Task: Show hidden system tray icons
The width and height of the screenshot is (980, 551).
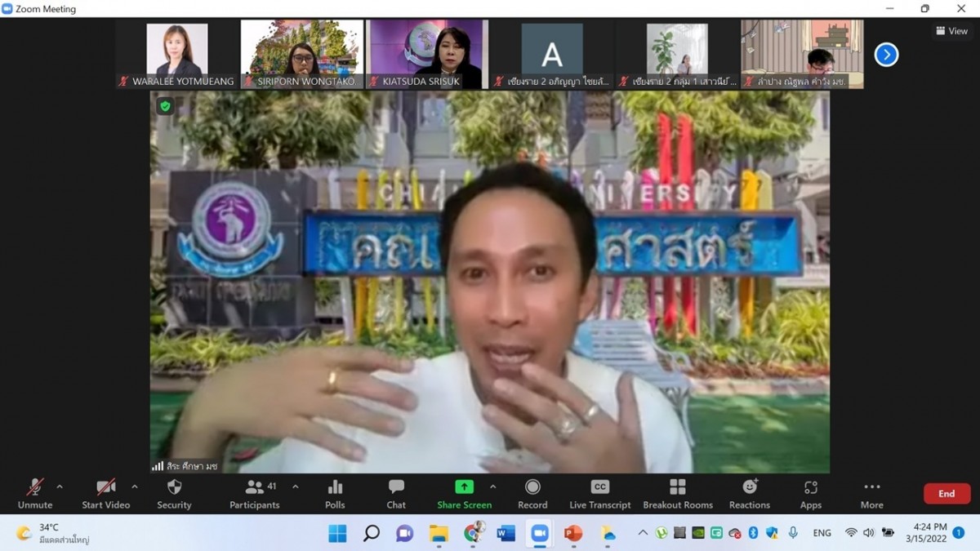Action: [643, 533]
